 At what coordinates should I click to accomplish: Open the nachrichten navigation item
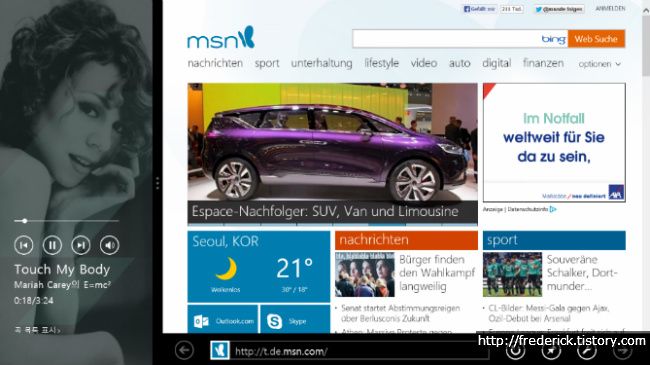215,63
